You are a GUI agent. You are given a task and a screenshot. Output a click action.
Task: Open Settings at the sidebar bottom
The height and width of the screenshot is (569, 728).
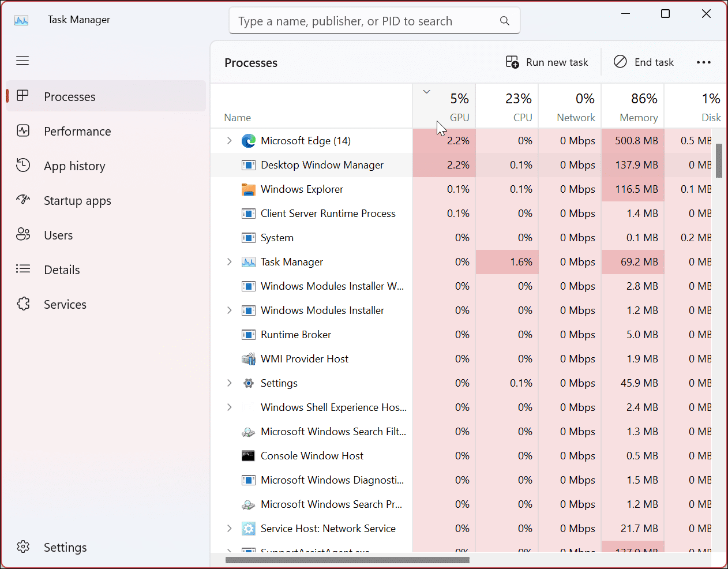pyautogui.click(x=106, y=547)
